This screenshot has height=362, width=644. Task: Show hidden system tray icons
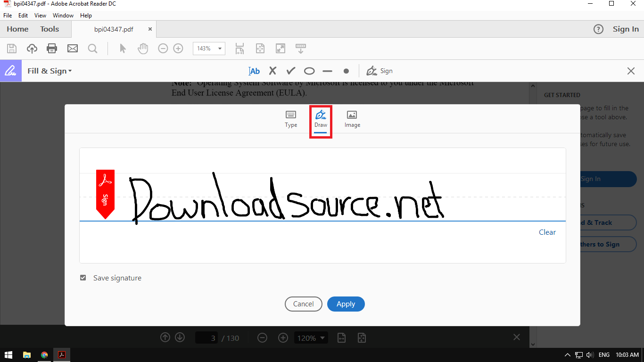[567, 355]
